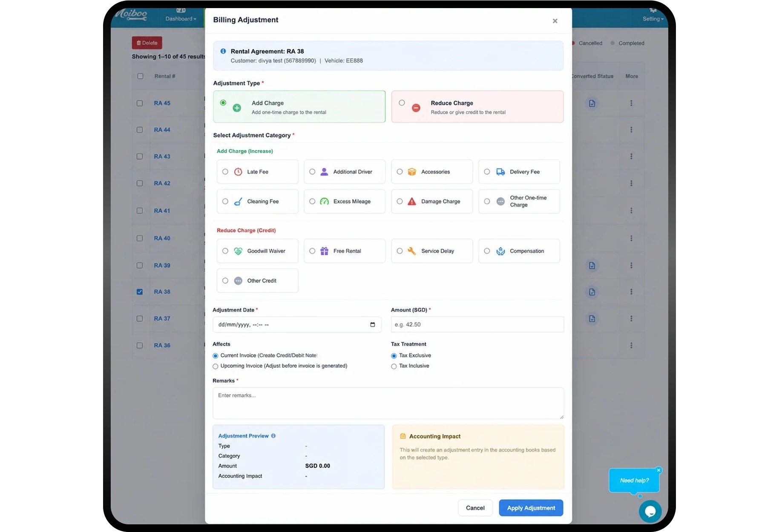This screenshot has width=779, height=532.
Task: Select the Free Rental radio button
Action: click(x=312, y=251)
